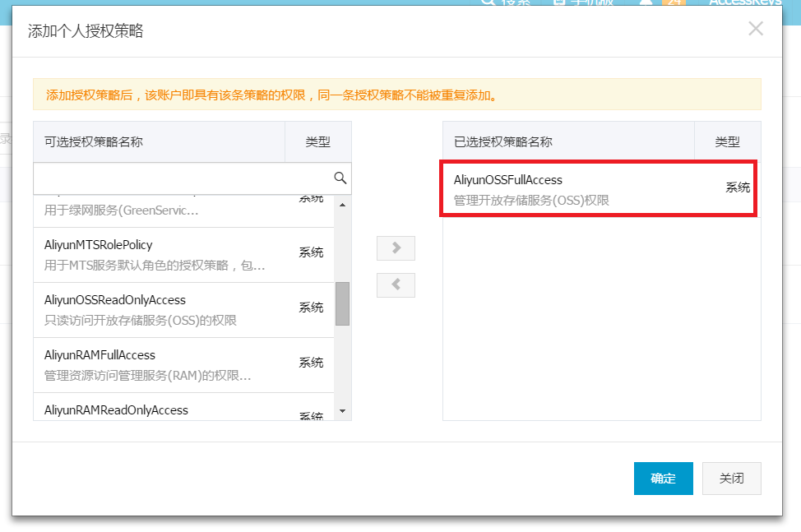The height and width of the screenshot is (532, 801).
Task: Click 系统 type of AliyunMTSRolePolicy
Action: point(311,252)
